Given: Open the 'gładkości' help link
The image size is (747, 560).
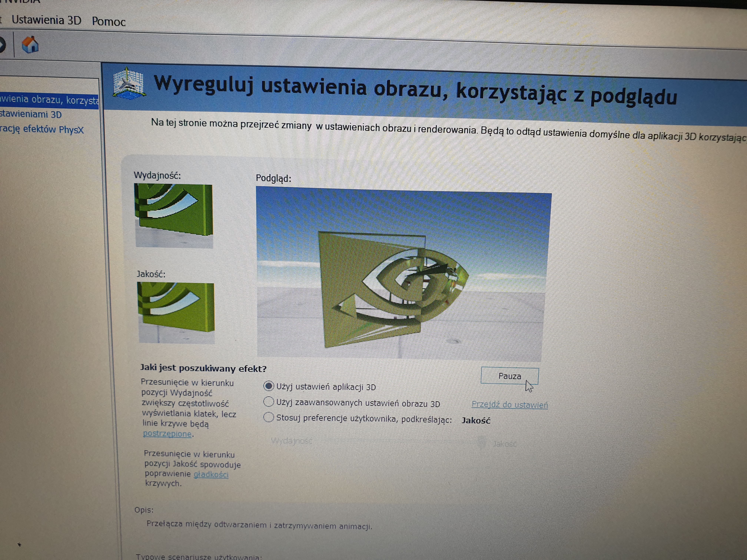Looking at the screenshot, I should click(211, 474).
